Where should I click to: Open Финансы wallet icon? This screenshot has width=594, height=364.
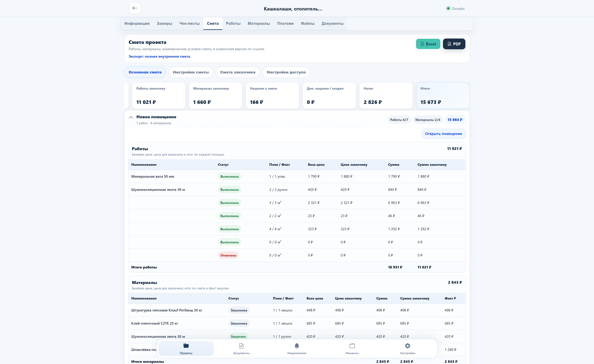352,346
